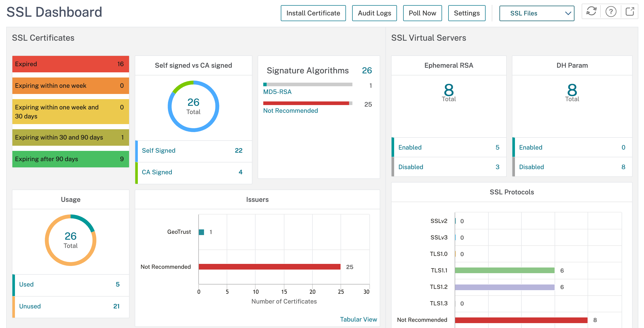Click DH Param Enabled row

pyautogui.click(x=572, y=148)
